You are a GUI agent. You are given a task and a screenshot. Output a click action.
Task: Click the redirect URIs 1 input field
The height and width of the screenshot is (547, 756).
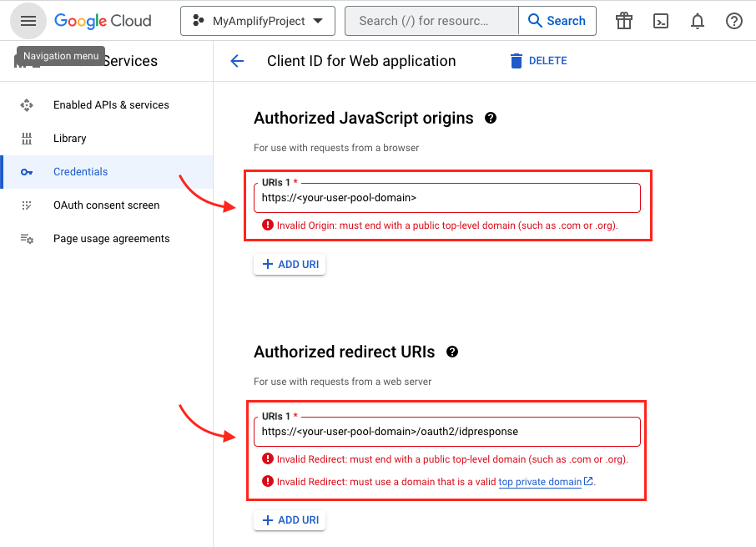[447, 432]
